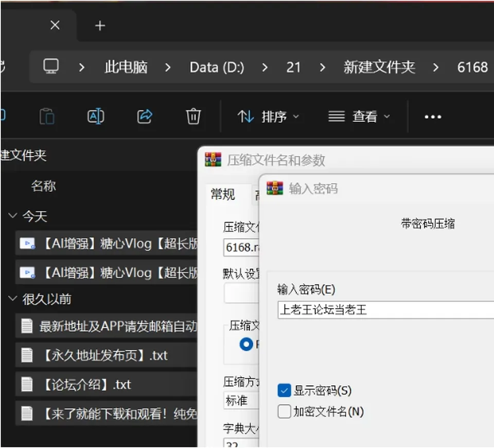This screenshot has width=494, height=448.
Task: Click the This PC monitor icon in address bar
Action: 51,66
